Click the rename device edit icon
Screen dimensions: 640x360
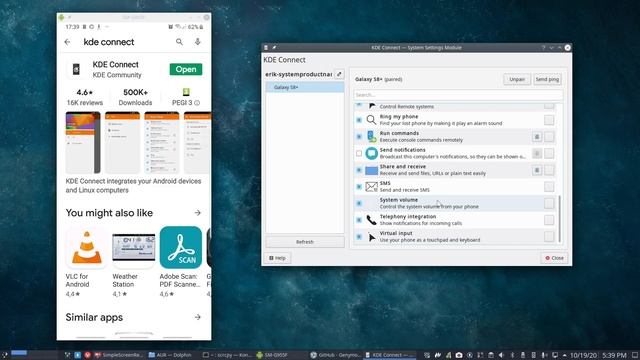coord(339,74)
